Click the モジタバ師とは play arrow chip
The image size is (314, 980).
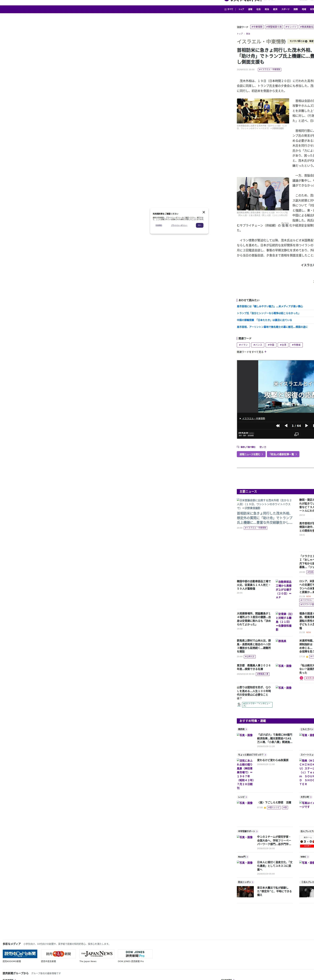298,41
